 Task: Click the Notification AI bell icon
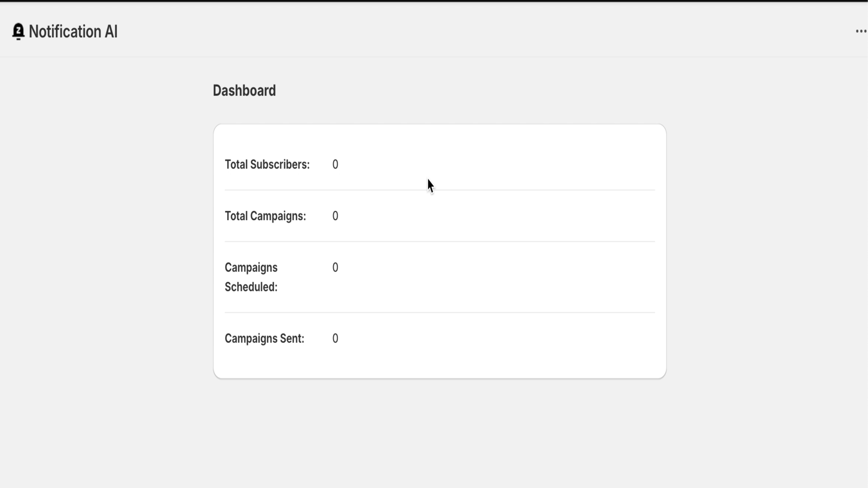18,31
